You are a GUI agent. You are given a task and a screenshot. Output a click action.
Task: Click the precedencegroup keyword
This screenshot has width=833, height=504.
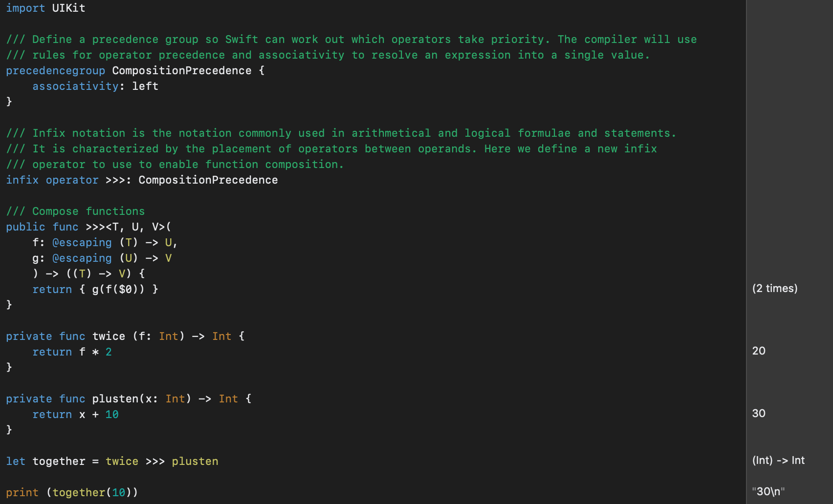55,71
